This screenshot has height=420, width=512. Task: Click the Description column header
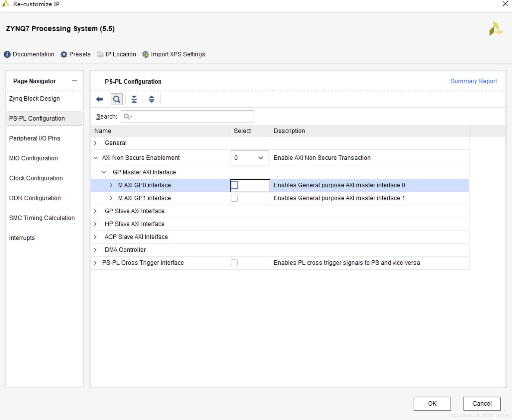pos(369,131)
